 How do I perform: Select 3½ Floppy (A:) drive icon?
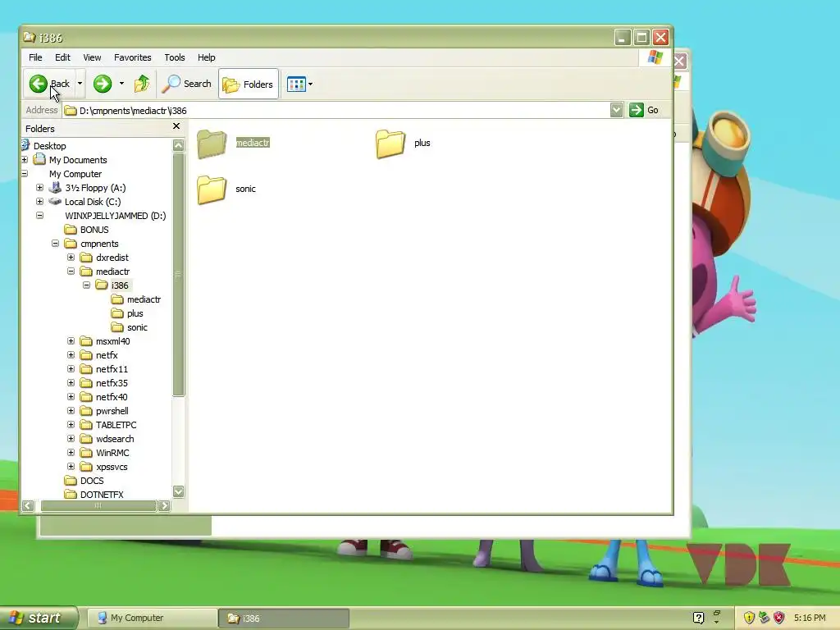[x=55, y=188]
